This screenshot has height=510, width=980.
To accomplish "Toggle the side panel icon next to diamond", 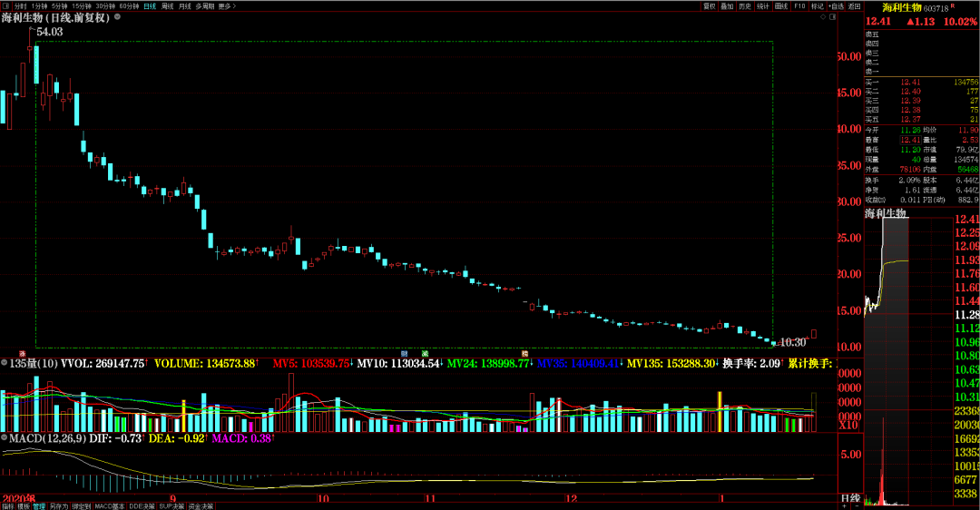I will [832, 17].
